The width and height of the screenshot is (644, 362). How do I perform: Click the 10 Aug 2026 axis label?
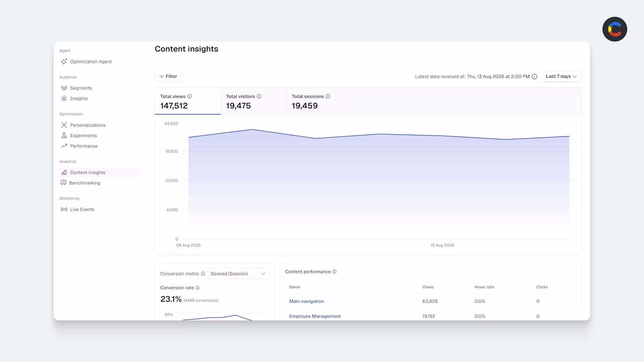[x=442, y=245]
